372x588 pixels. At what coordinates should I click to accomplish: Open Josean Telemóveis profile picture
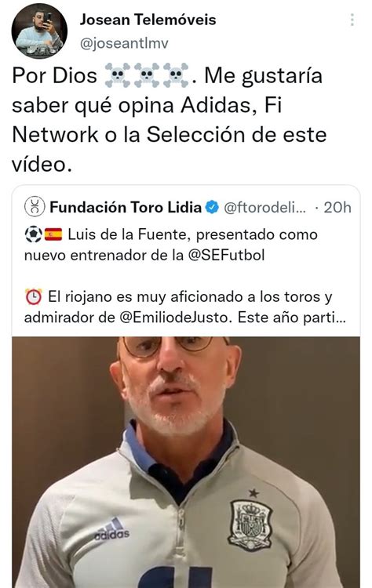(39, 31)
